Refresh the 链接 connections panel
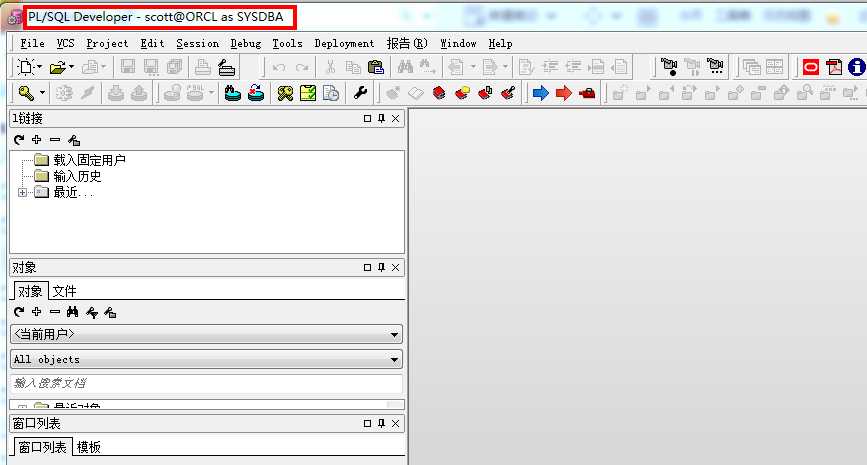The width and height of the screenshot is (867, 465). pos(19,140)
